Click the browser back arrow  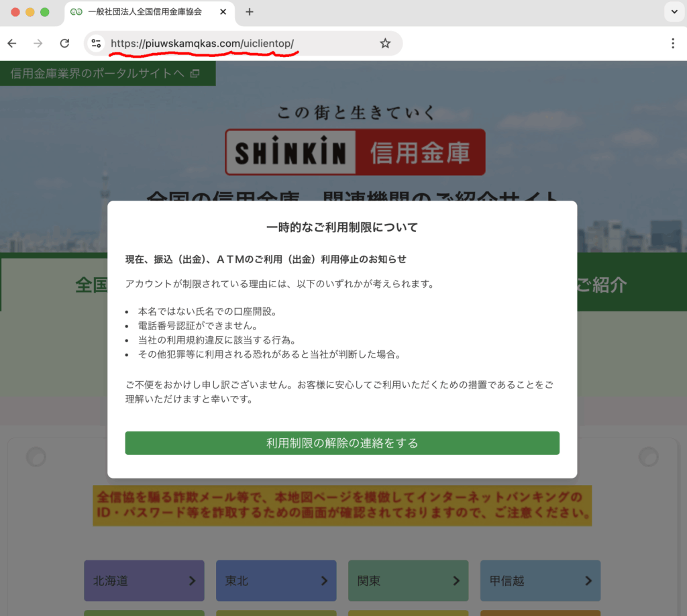pos(11,44)
